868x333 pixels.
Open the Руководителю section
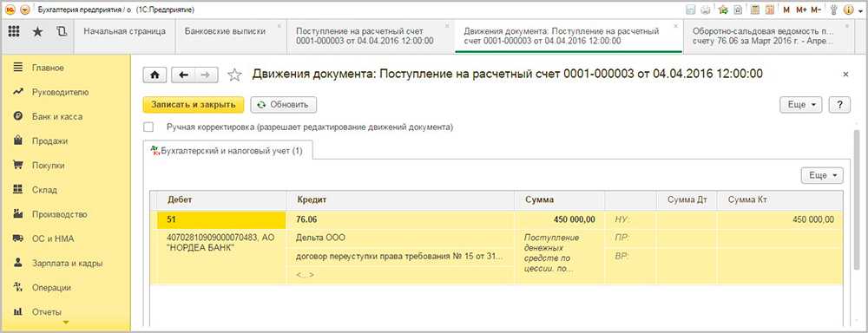tap(65, 93)
